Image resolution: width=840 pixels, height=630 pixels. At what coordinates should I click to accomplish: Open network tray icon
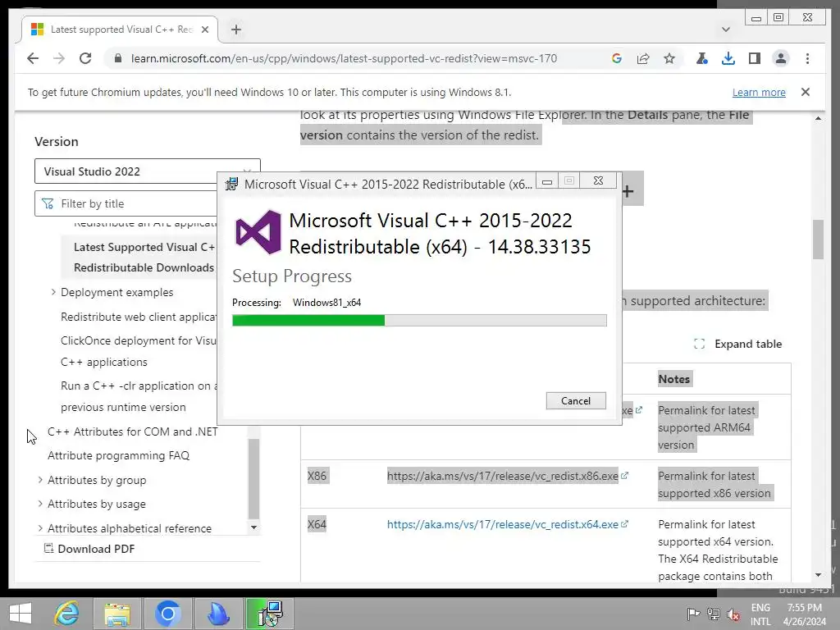[714, 614]
